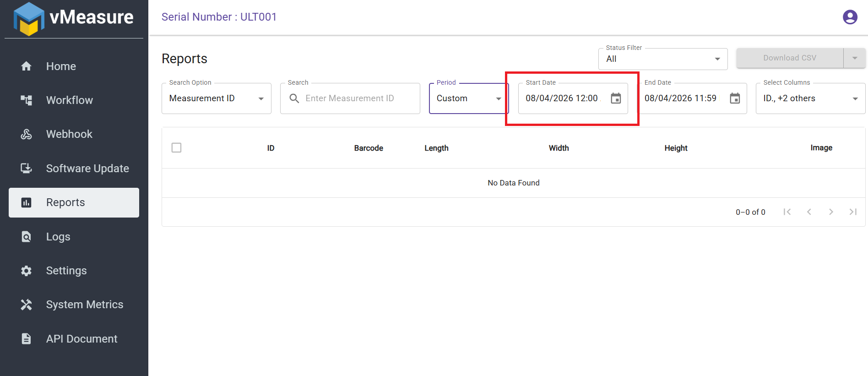The image size is (868, 376).
Task: Click the Height column header
Action: pos(676,148)
